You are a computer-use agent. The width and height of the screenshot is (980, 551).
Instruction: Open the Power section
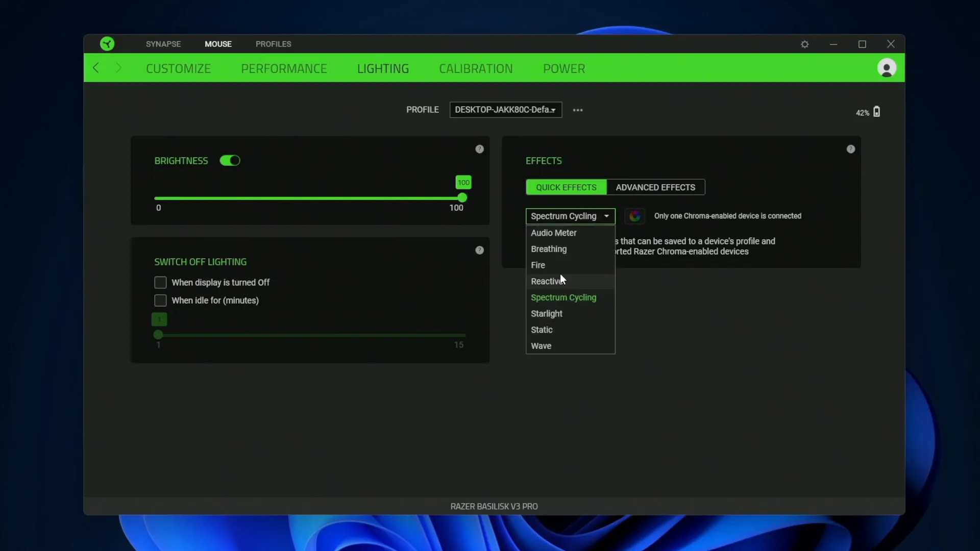pyautogui.click(x=564, y=68)
